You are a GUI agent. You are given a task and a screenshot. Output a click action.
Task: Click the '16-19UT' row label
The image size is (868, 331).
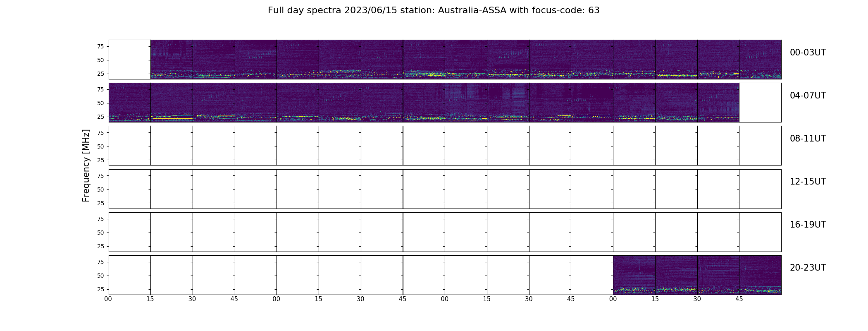808,225
